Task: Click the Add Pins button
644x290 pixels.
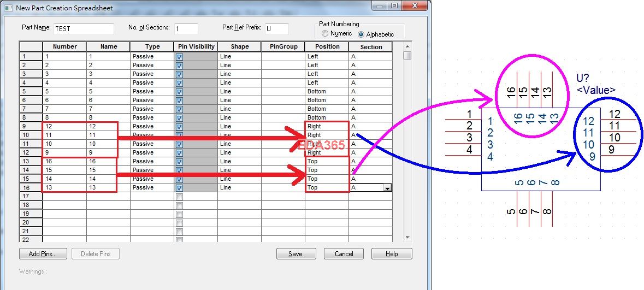Action: [x=43, y=254]
